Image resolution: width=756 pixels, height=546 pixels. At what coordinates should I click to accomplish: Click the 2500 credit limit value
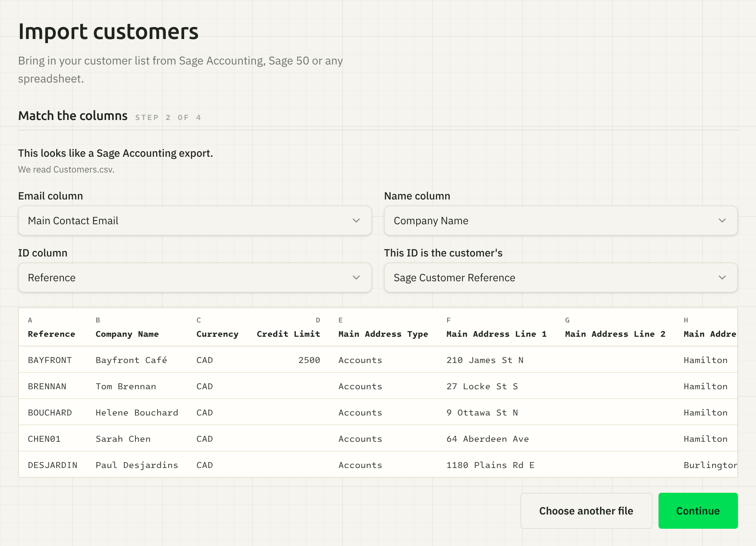coord(309,360)
